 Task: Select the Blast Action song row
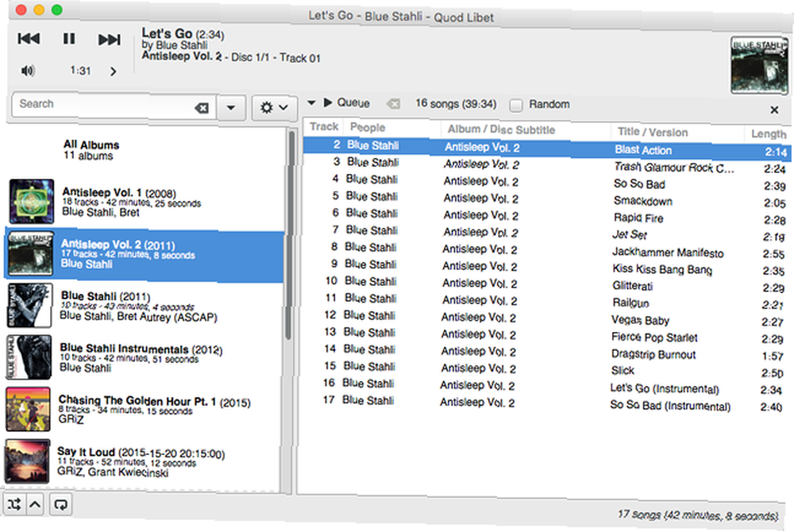coord(547,148)
